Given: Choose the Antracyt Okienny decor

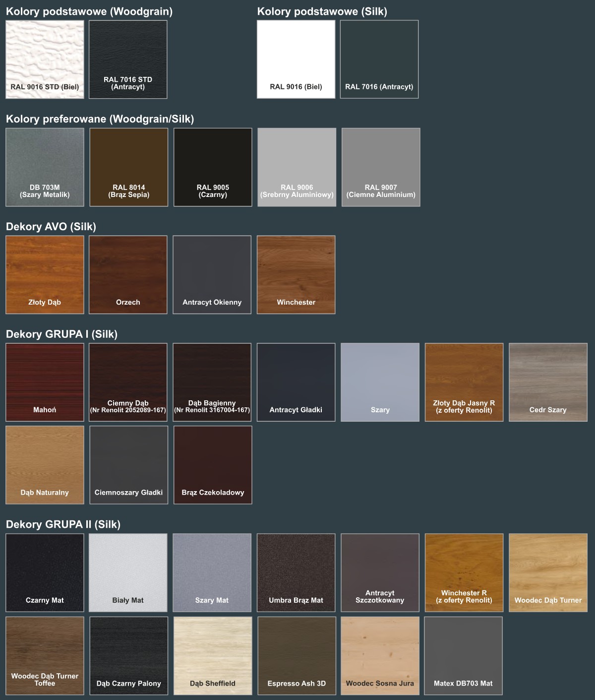Looking at the screenshot, I should point(212,274).
